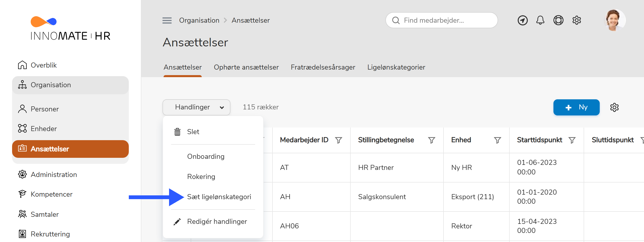The height and width of the screenshot is (242, 644).
Task: Click the Ansættelser sidebar icon
Action: click(22, 148)
